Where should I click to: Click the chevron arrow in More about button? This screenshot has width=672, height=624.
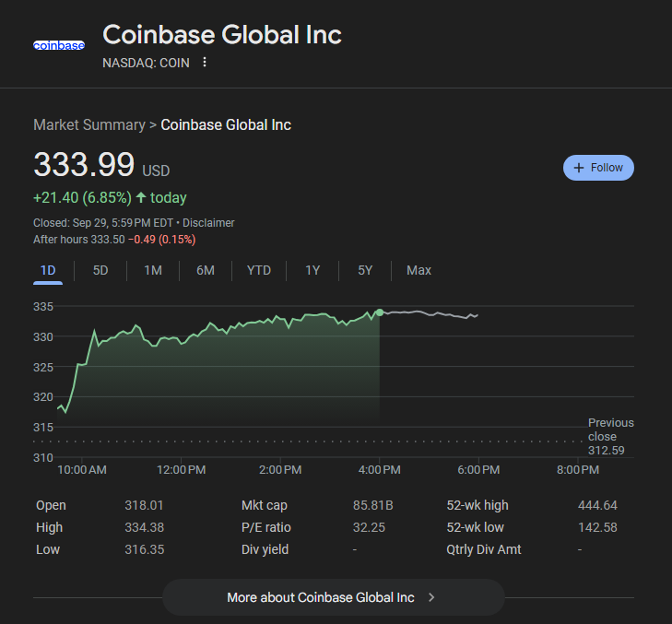431,597
